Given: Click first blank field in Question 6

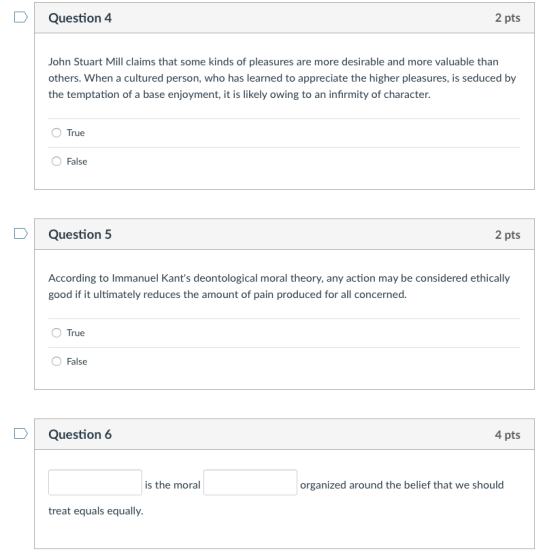Looking at the screenshot, I should [95, 482].
